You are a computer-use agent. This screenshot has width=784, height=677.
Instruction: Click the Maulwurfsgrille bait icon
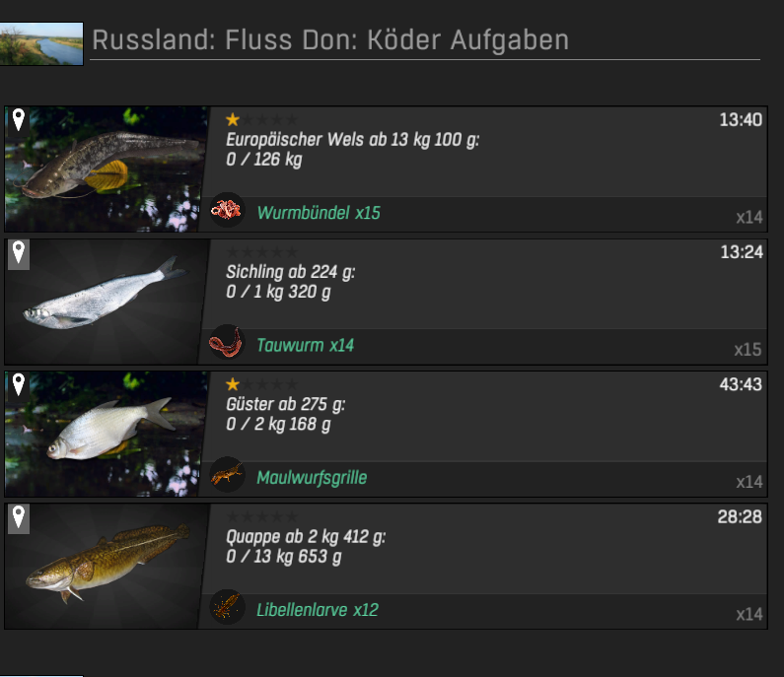pyautogui.click(x=227, y=475)
